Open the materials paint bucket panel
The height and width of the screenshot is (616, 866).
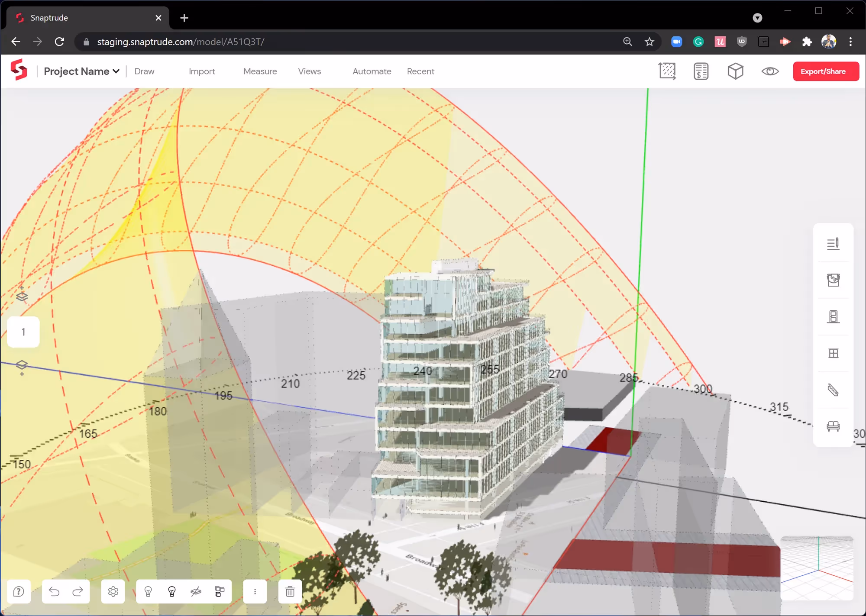[833, 280]
